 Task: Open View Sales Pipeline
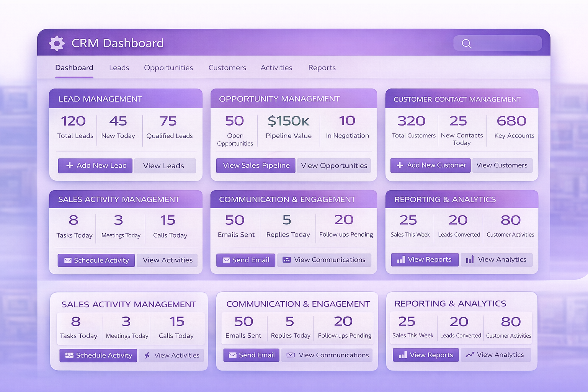pyautogui.click(x=256, y=165)
